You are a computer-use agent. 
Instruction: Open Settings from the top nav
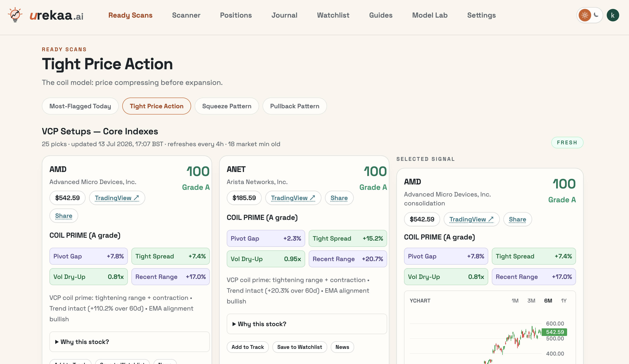click(482, 15)
